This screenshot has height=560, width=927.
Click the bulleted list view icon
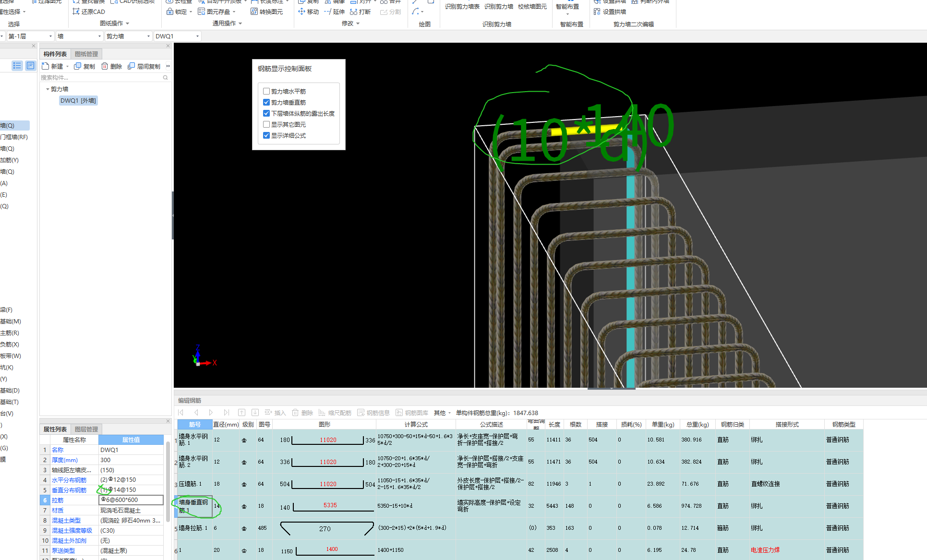coord(17,66)
